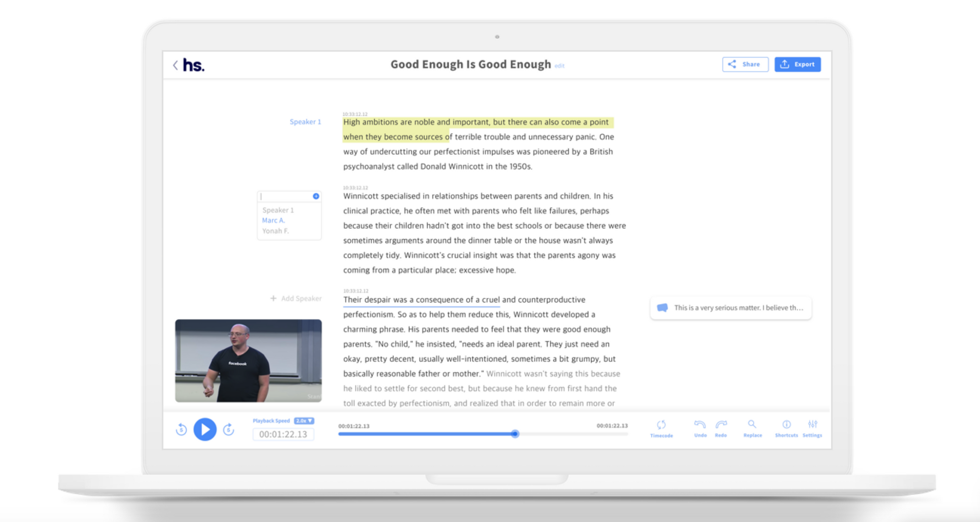Select Marc A. from the speaker list

click(x=273, y=221)
